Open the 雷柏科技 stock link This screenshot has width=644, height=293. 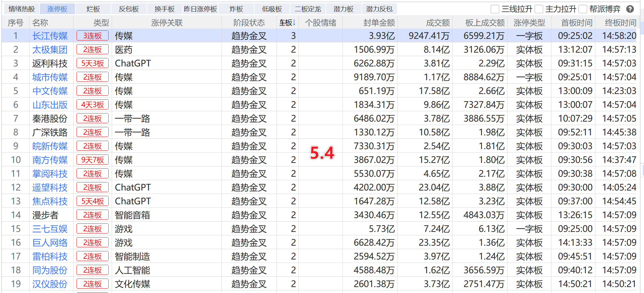point(50,256)
